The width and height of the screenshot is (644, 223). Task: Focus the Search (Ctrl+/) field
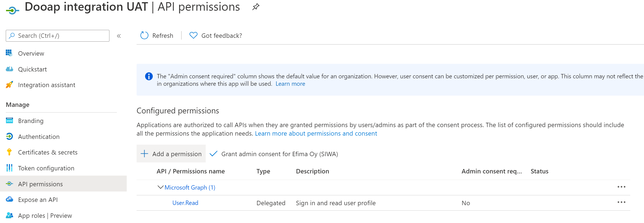(x=58, y=36)
